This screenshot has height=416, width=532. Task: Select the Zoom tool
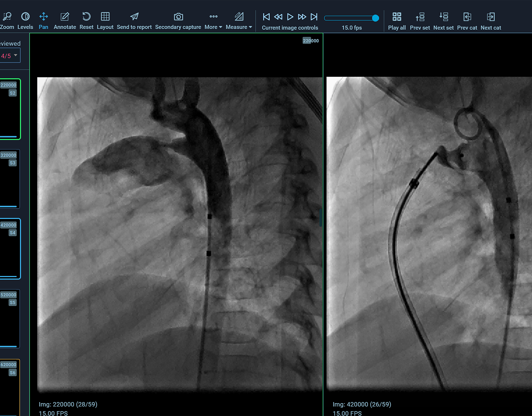(x=7, y=21)
